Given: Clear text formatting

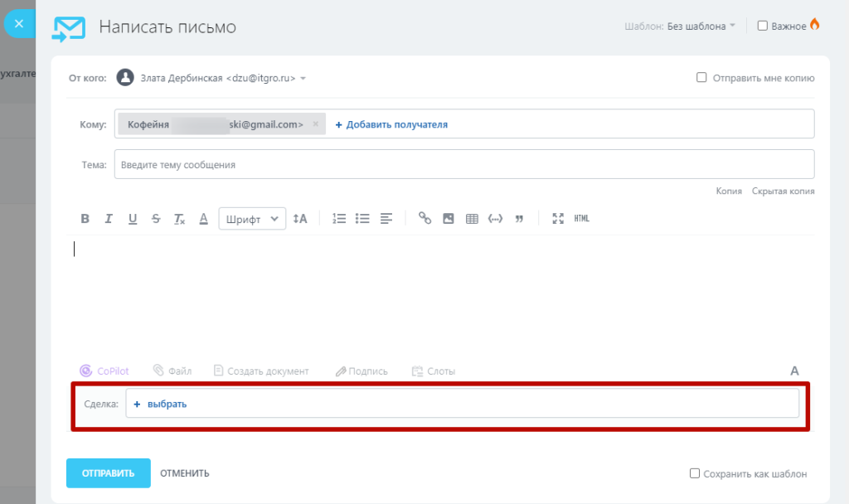Looking at the screenshot, I should click(x=179, y=219).
